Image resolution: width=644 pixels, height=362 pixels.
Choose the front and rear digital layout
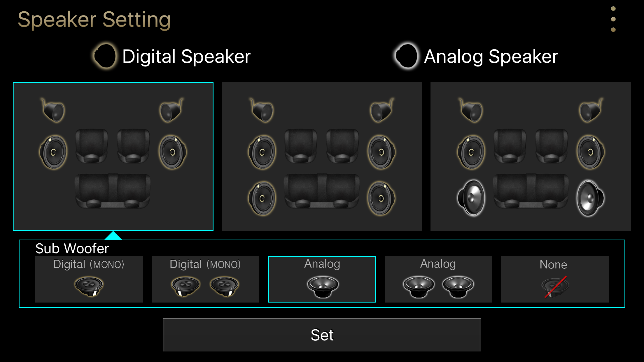point(322,157)
